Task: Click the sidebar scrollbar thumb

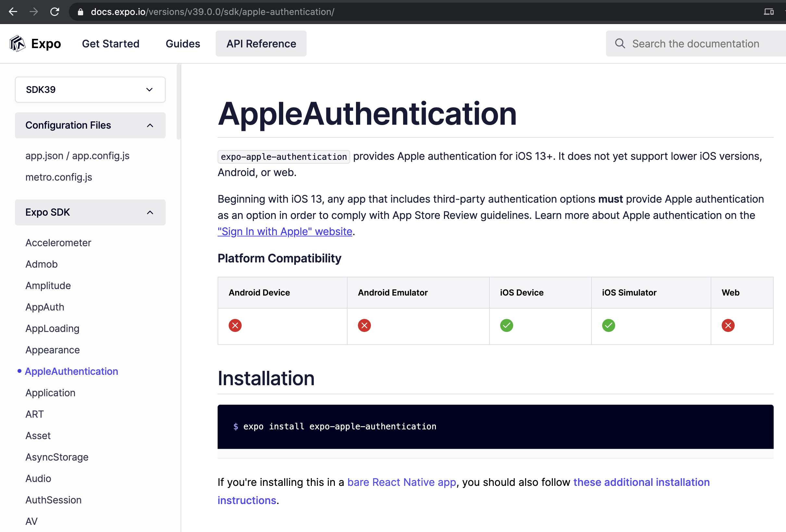Action: [179, 101]
